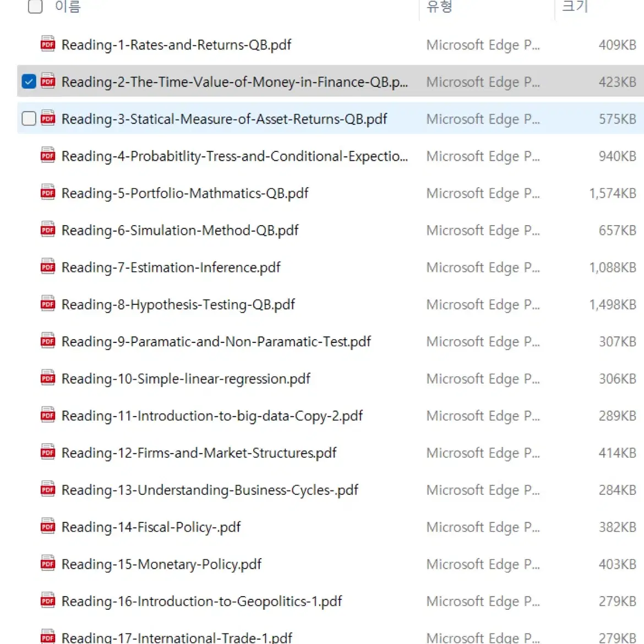Click PDF icon of Reading-4-Probabitlity-Tress file
644x644 pixels.
pyautogui.click(x=48, y=155)
